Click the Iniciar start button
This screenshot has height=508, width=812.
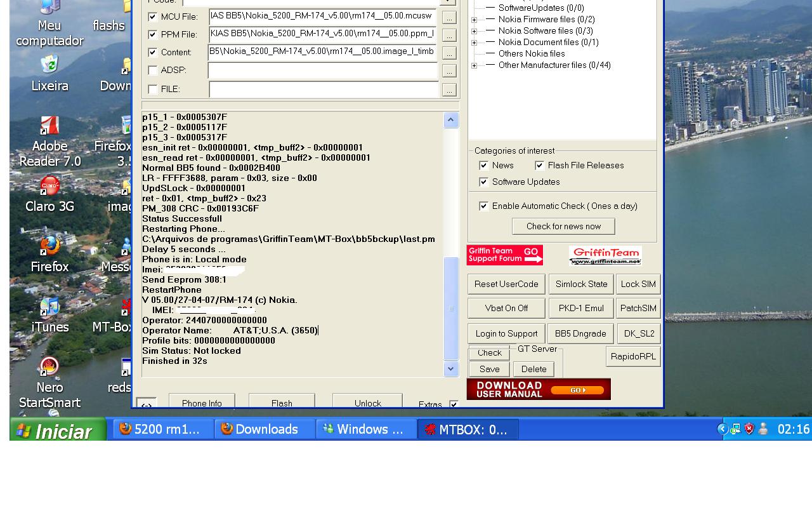(x=58, y=431)
